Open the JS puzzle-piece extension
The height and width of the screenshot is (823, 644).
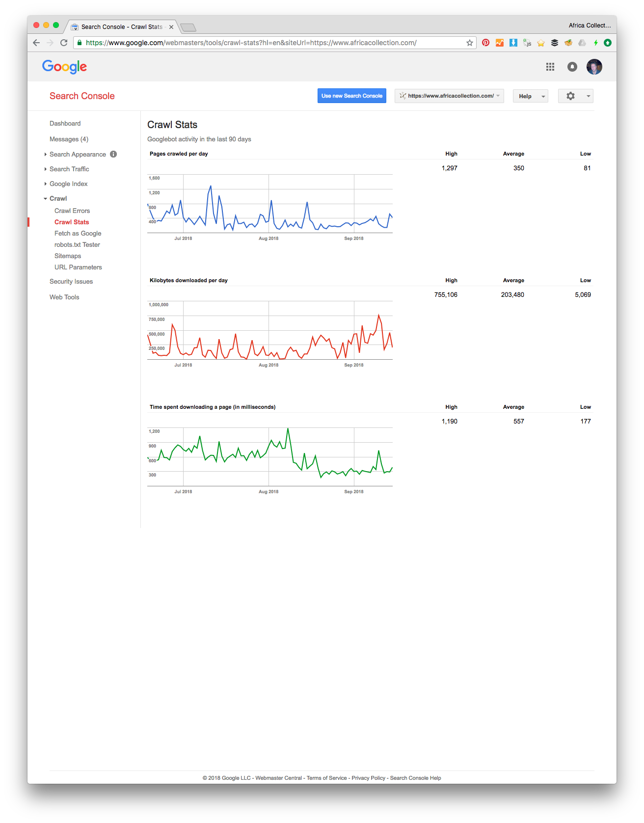coord(527,43)
